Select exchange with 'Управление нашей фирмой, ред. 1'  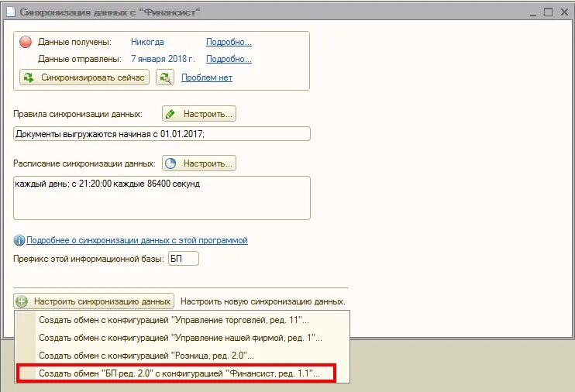pos(182,337)
